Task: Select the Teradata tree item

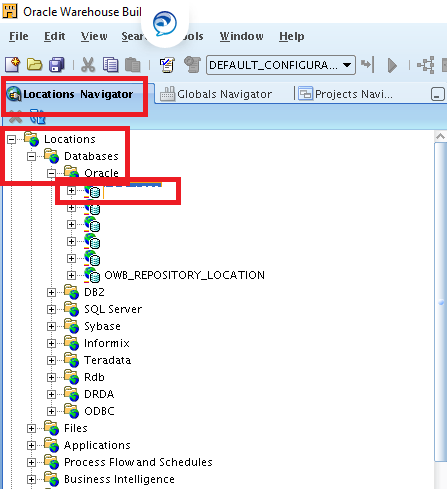Action: [x=107, y=360]
